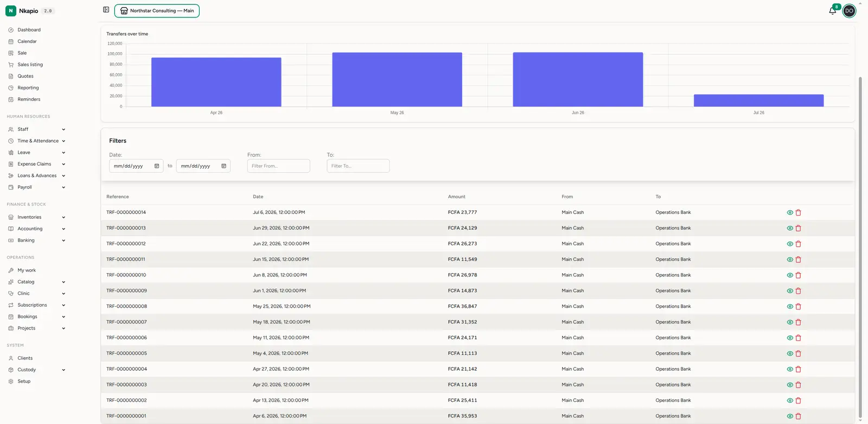Open the notifications bell
Screen dimensions: 868x424
point(833,11)
